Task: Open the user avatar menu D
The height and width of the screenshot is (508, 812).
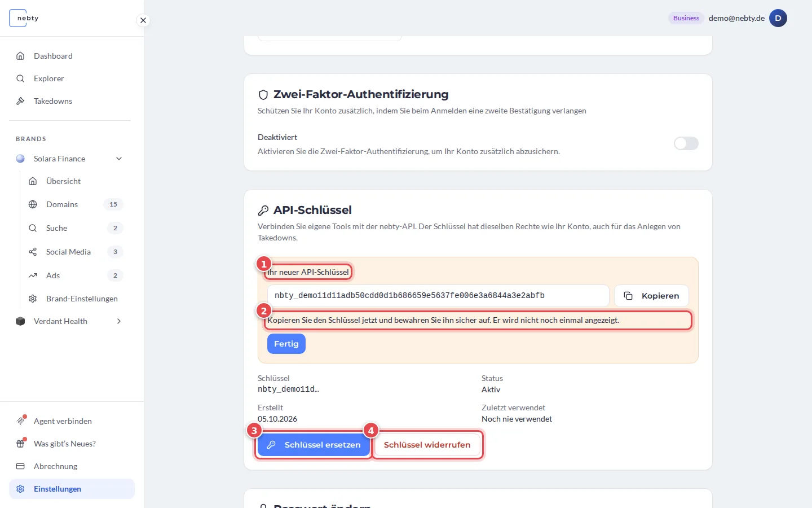Action: click(778, 18)
